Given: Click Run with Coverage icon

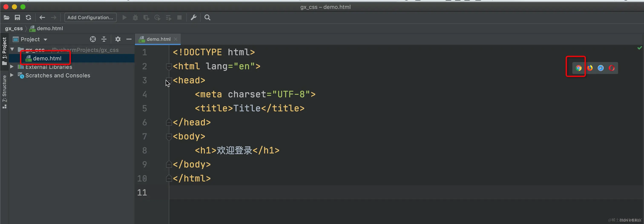Looking at the screenshot, I should pos(146,17).
